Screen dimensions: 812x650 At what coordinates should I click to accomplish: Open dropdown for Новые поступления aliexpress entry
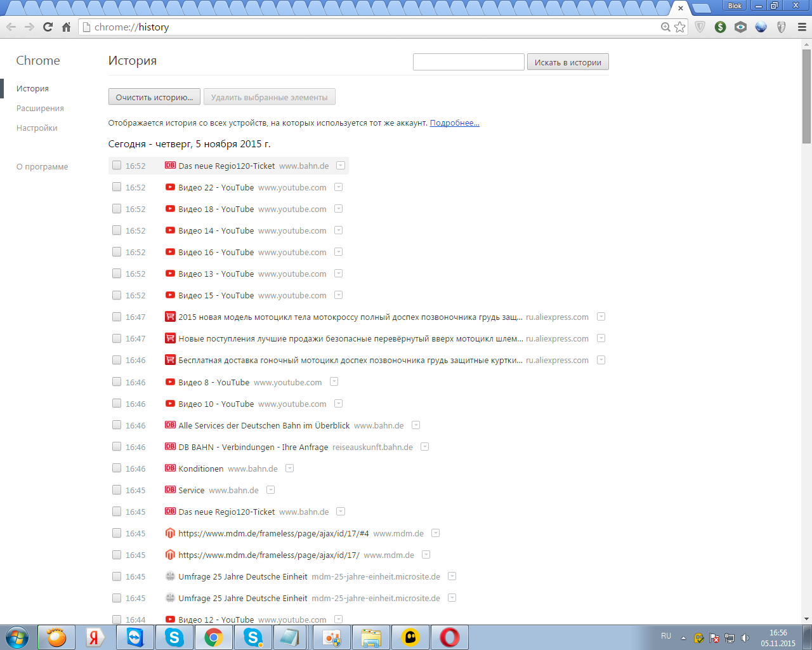pyautogui.click(x=601, y=338)
